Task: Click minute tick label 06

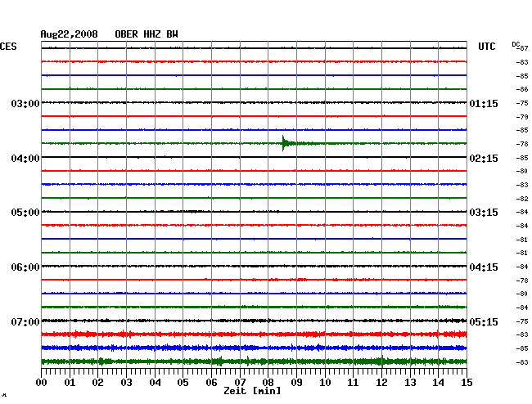Action: point(211,382)
